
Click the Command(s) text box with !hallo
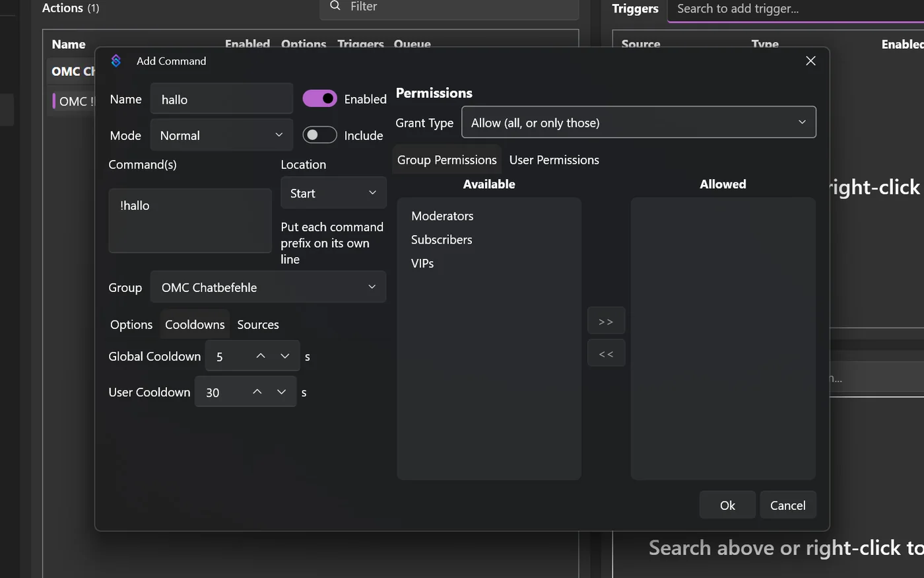coord(190,221)
